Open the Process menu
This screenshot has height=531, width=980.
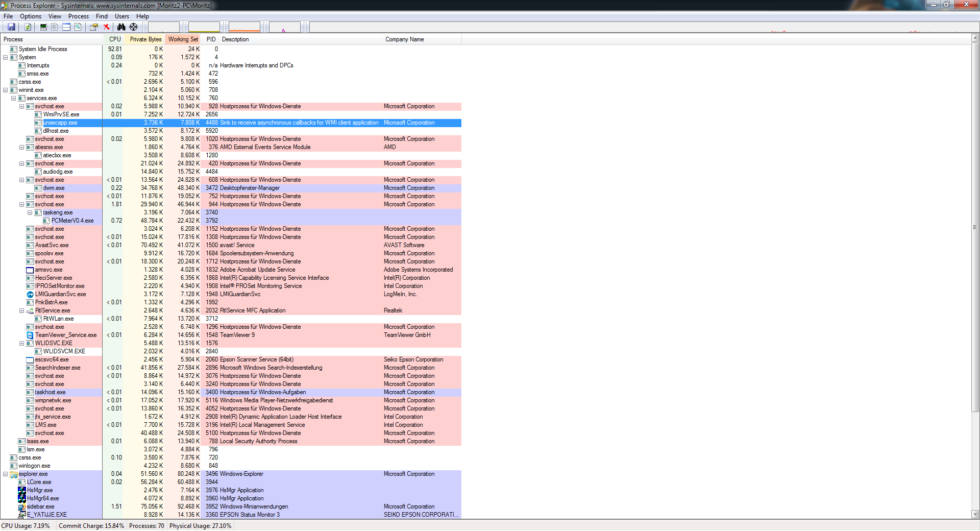pyautogui.click(x=79, y=16)
